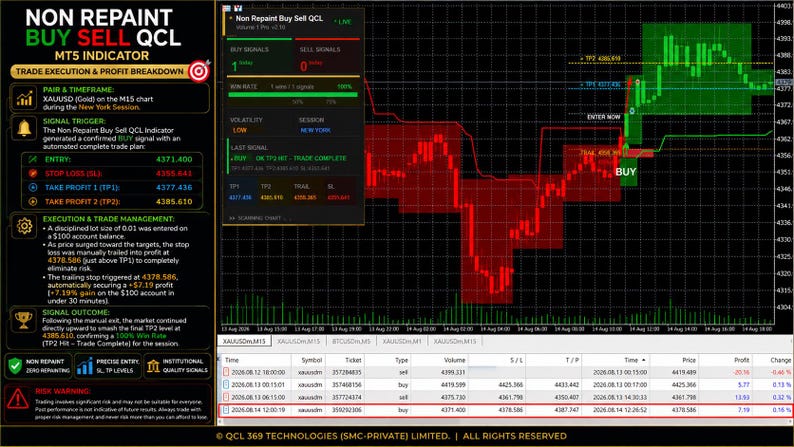The image size is (794, 447).
Task: Click stop loss value 4355.641 in left panel
Action: (x=174, y=173)
